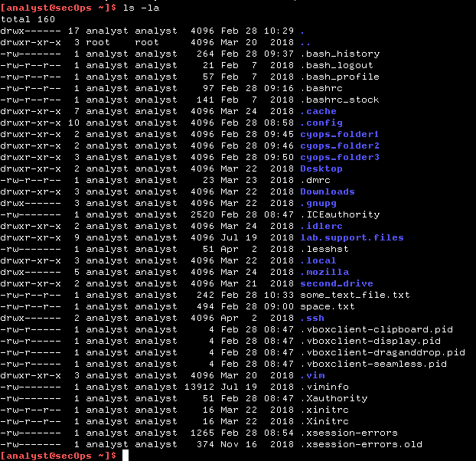Click the 10:33 timestamp of some_text_file.txt

279,295
